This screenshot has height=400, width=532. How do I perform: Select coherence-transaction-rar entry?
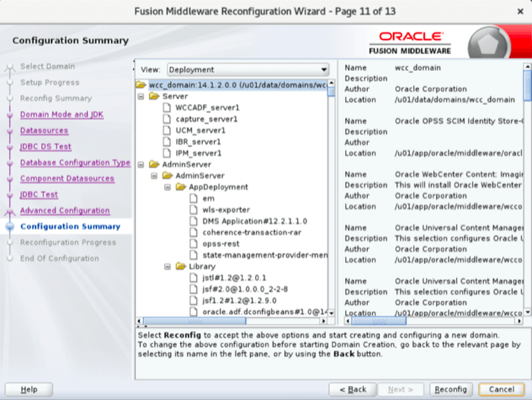coord(252,233)
